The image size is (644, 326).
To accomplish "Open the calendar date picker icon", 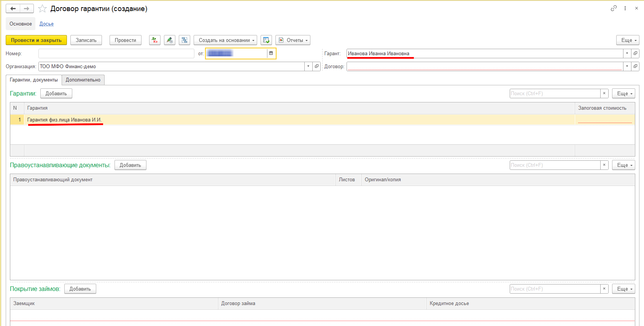I will [x=271, y=53].
